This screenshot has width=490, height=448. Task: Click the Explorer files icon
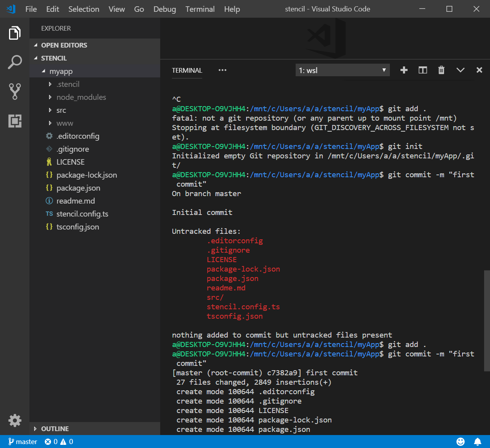tap(15, 33)
